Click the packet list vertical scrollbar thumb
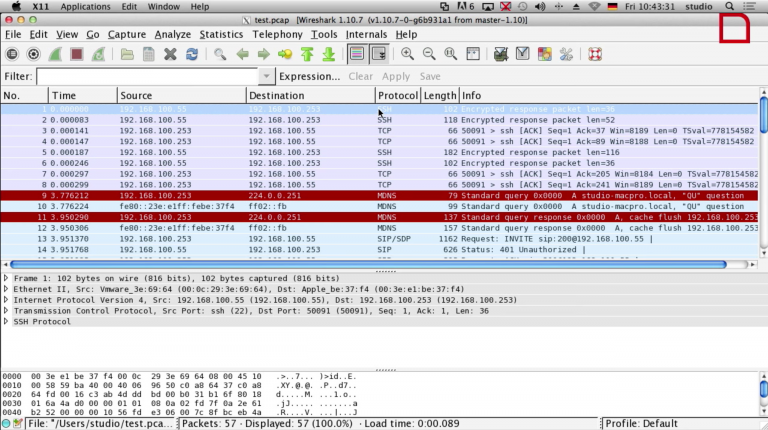Image resolution: width=768 pixels, height=430 pixels. tap(763, 115)
